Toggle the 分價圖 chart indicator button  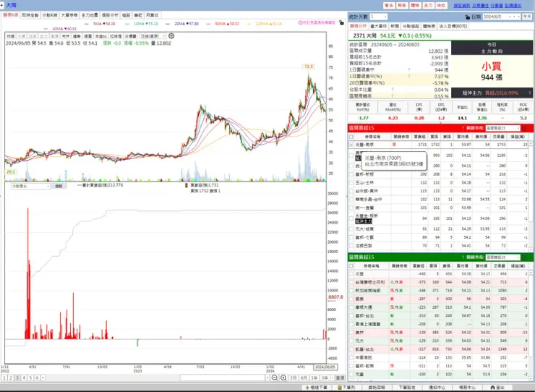(130, 36)
